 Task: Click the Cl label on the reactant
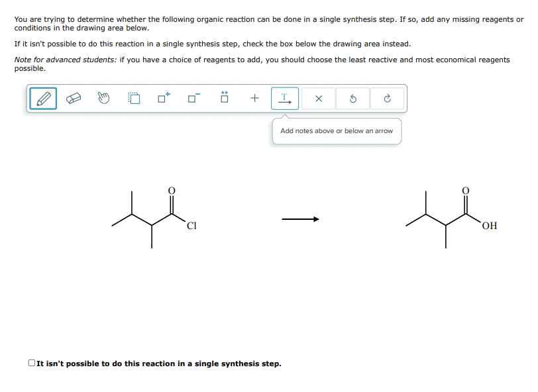[x=192, y=226]
